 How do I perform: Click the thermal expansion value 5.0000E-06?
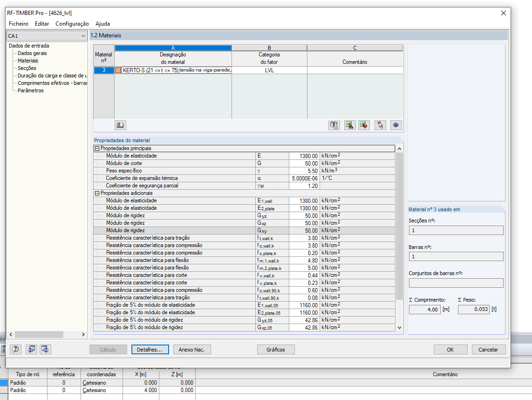304,178
